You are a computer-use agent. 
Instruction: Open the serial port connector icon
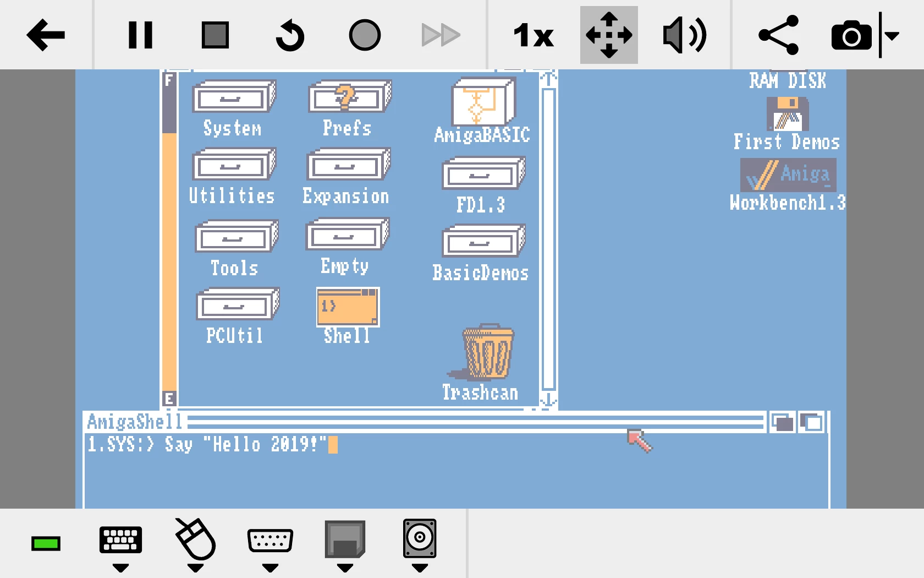pyautogui.click(x=270, y=540)
